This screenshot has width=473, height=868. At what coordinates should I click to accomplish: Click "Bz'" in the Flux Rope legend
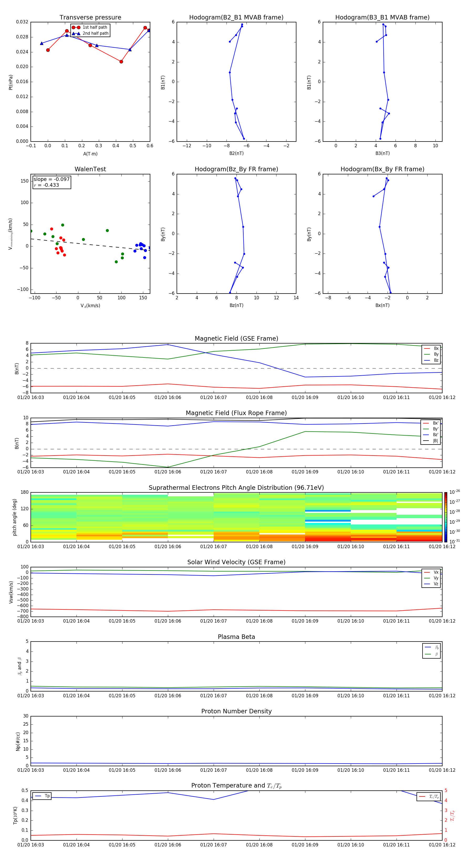click(x=436, y=435)
